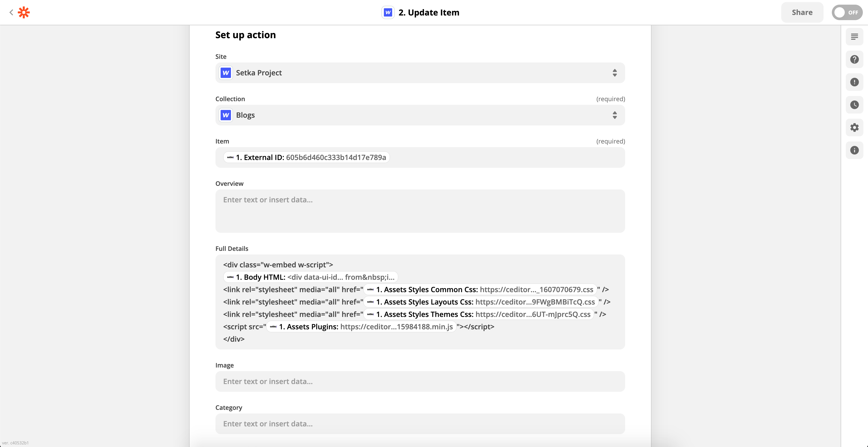Image resolution: width=868 pixels, height=447 pixels.
Task: Open the Help panel
Action: pyautogui.click(x=855, y=59)
